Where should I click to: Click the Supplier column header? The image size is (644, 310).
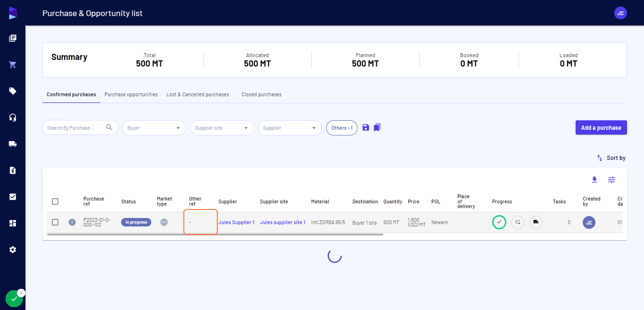228,201
